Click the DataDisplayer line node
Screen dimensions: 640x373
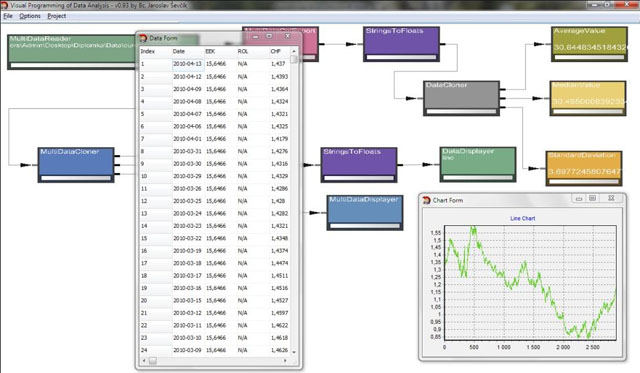(478, 164)
